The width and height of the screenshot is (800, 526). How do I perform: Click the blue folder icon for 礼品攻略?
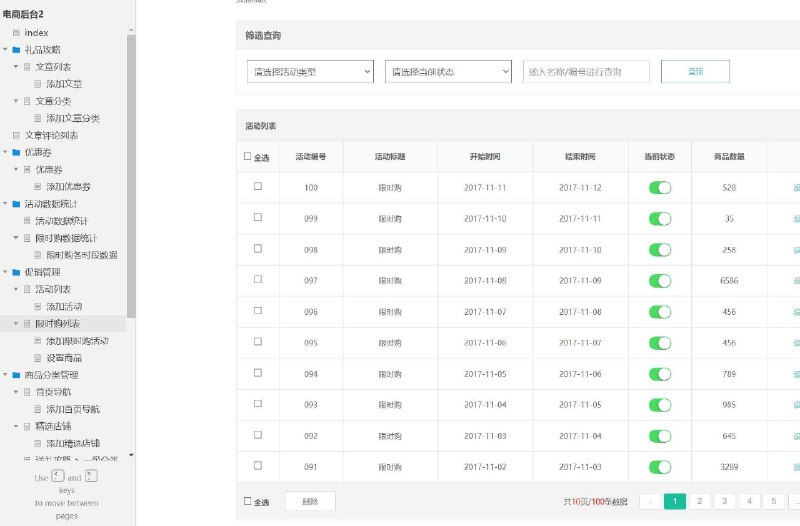[x=16, y=50]
